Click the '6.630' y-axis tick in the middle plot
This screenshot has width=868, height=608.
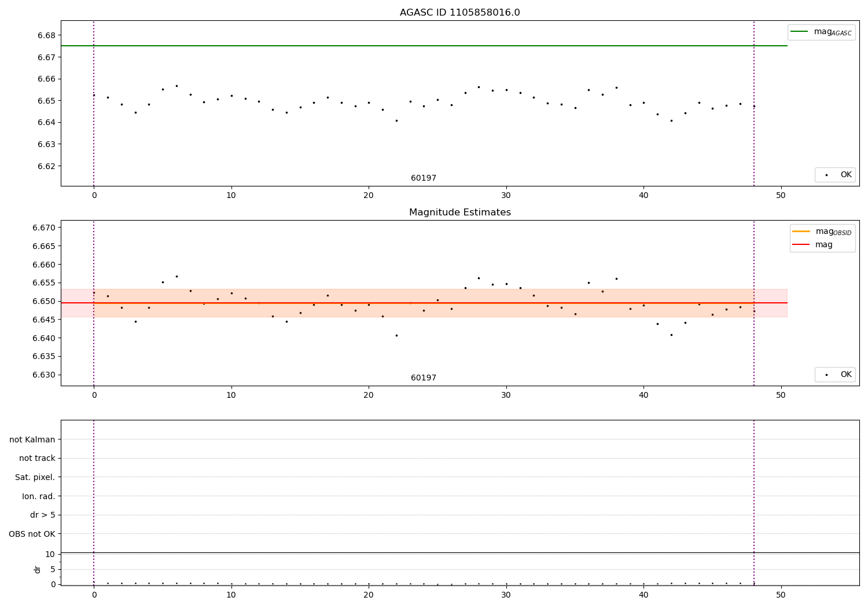tap(44, 375)
